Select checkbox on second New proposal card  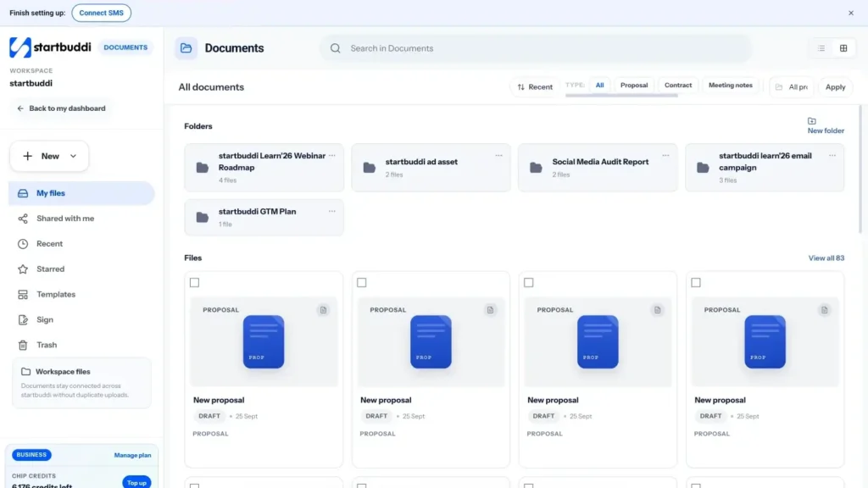click(x=361, y=283)
